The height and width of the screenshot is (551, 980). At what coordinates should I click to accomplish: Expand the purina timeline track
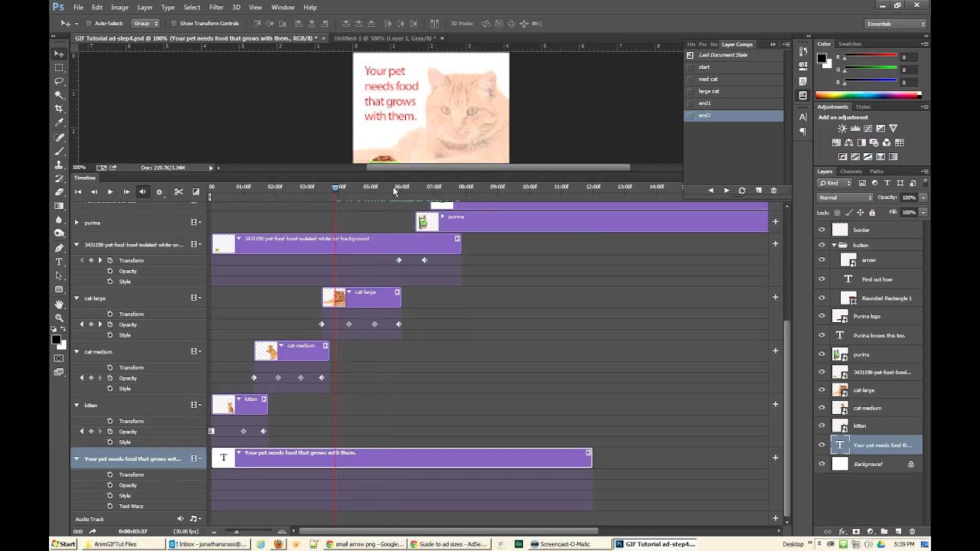point(76,223)
